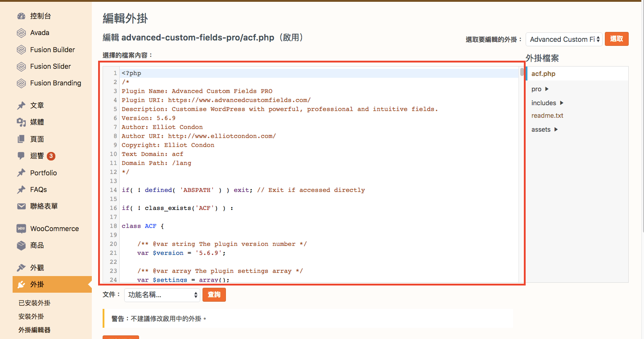
Task: Click the comments badge showing 3
Action: (51, 156)
